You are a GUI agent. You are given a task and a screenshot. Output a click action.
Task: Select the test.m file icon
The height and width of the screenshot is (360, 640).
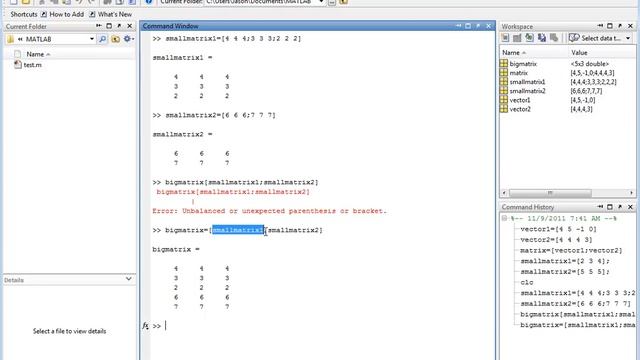point(18,64)
